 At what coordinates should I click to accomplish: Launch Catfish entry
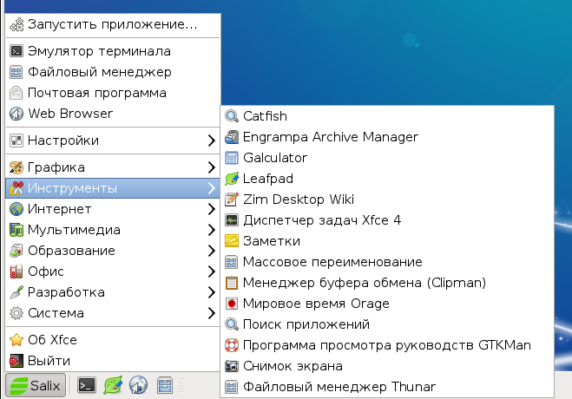[387, 116]
